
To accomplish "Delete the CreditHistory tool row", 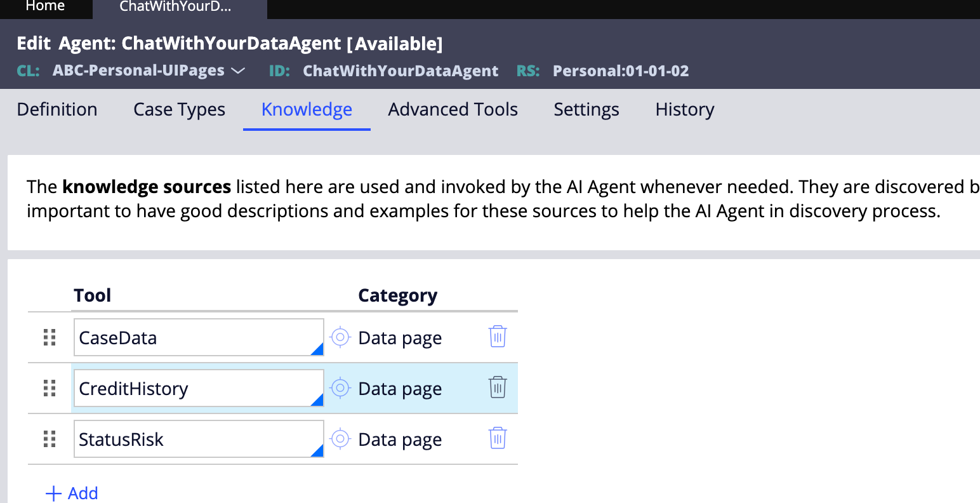I will click(x=498, y=387).
